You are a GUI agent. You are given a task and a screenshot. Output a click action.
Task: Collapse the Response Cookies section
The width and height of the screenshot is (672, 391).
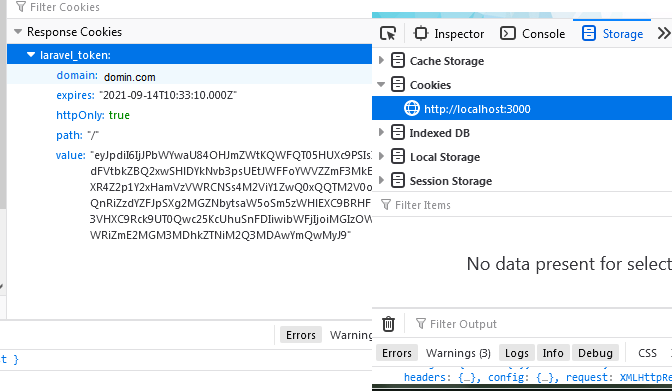(18, 32)
